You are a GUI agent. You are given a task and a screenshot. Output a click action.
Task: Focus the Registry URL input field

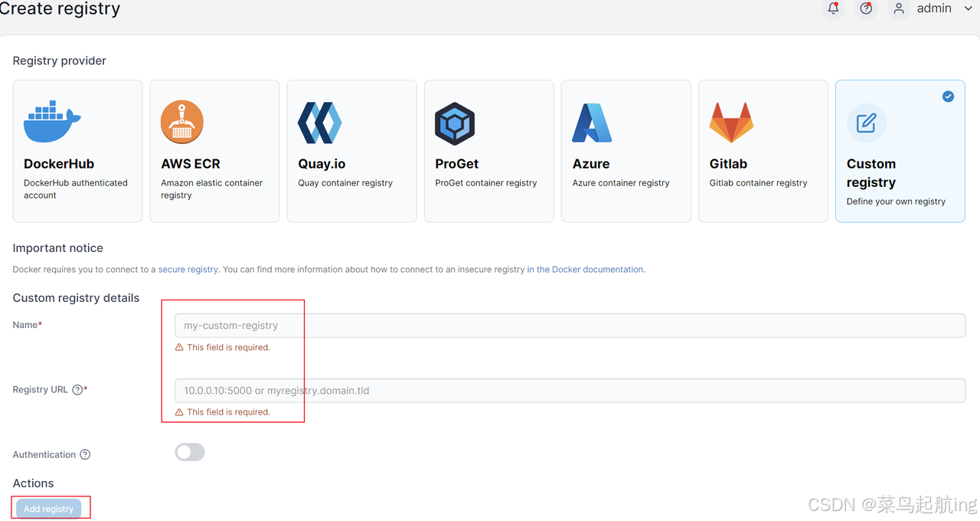(x=570, y=390)
